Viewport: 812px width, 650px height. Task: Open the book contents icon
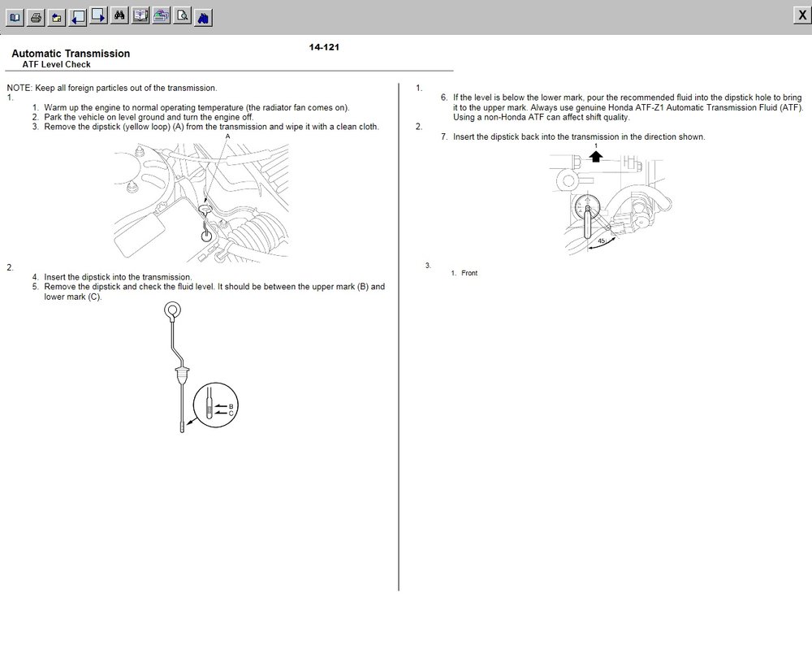point(15,18)
